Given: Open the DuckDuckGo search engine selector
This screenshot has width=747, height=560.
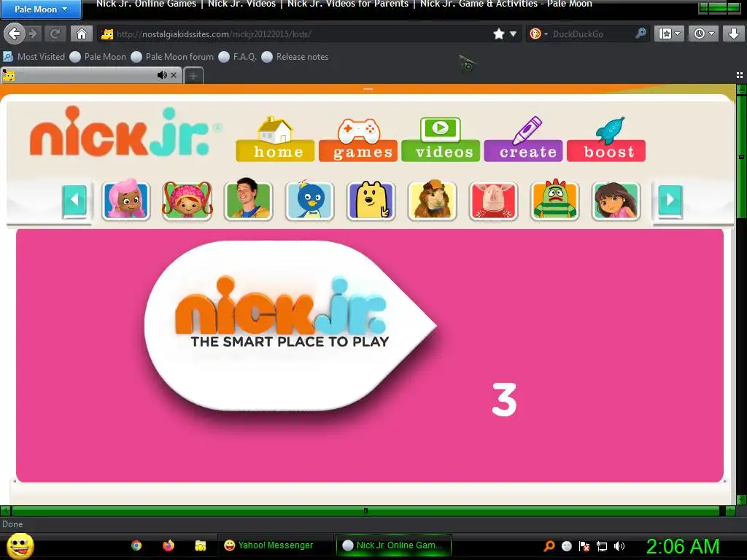Looking at the screenshot, I should 538,34.
